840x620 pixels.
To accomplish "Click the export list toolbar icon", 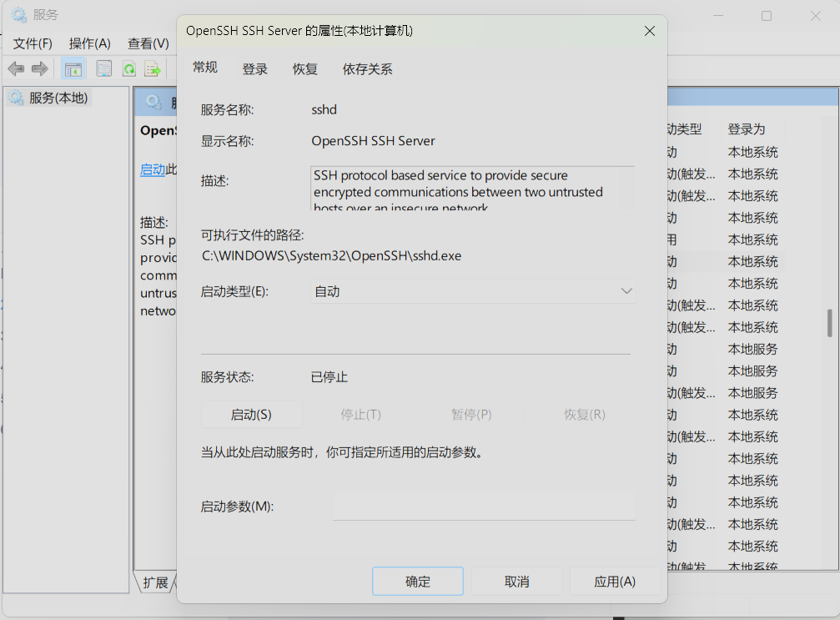I will (x=153, y=68).
